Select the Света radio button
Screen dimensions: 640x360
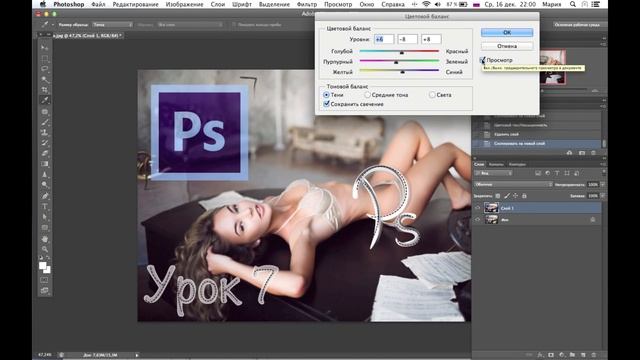pyautogui.click(x=432, y=95)
